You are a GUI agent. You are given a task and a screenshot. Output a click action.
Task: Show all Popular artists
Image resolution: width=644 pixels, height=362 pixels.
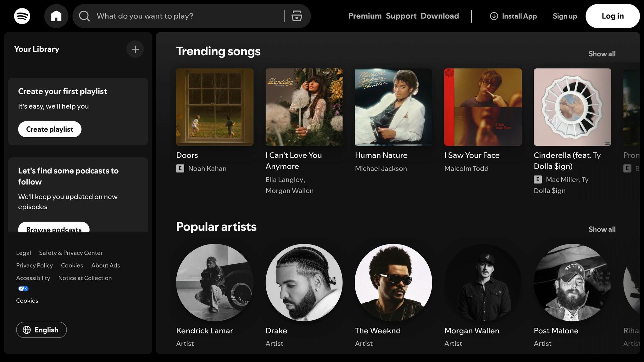click(602, 229)
